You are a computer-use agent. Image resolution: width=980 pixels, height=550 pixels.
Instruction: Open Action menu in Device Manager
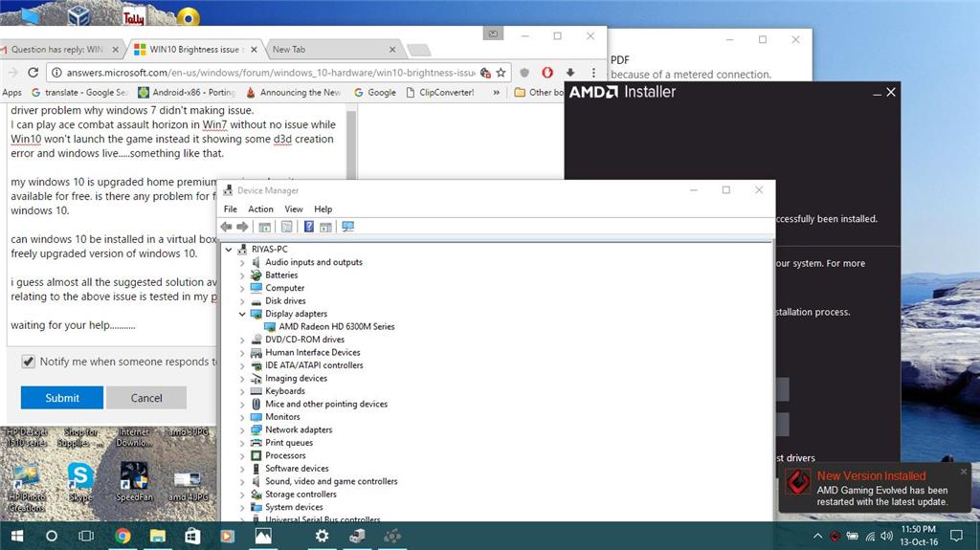coord(260,209)
